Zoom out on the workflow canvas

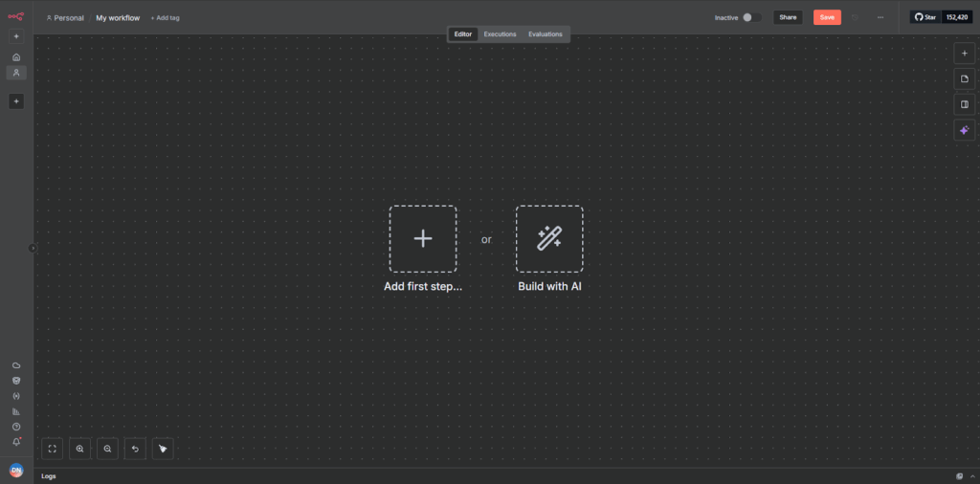107,448
